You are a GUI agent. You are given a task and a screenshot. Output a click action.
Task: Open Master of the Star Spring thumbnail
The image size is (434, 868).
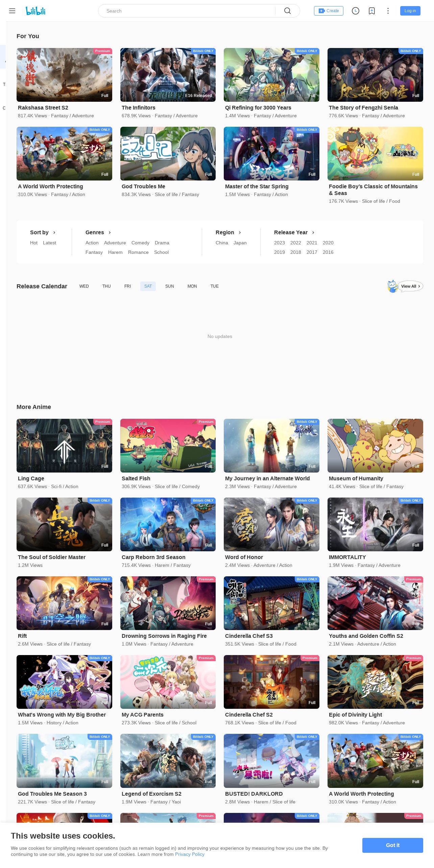pyautogui.click(x=271, y=153)
